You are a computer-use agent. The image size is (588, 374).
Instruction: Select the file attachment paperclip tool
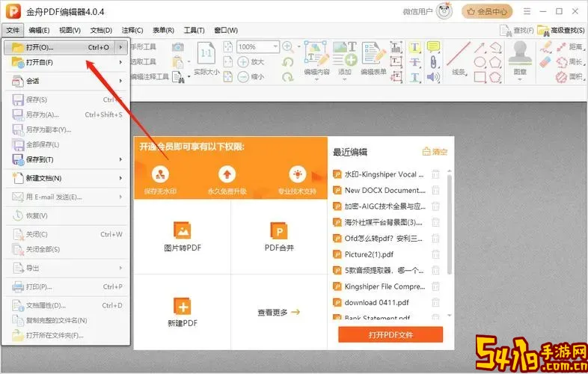433,62
